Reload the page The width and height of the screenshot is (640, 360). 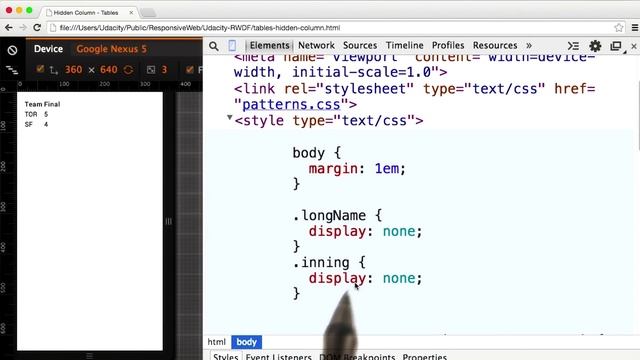coord(37,28)
